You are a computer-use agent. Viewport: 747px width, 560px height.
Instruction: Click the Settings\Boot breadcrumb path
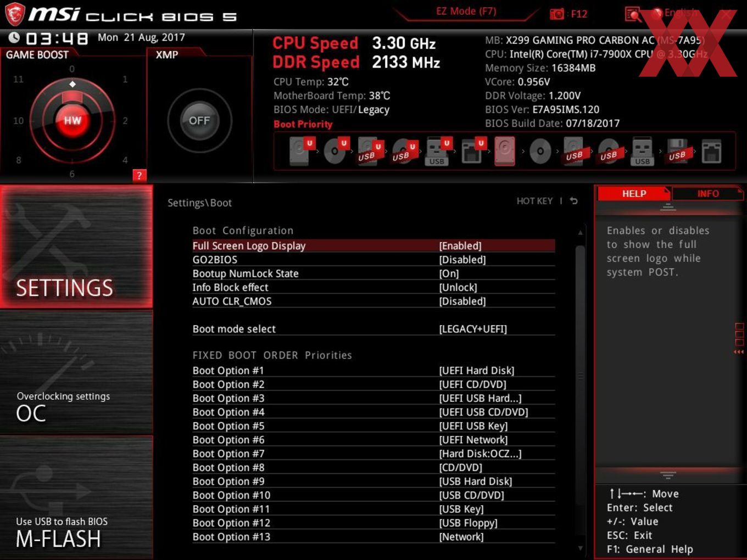click(x=199, y=203)
